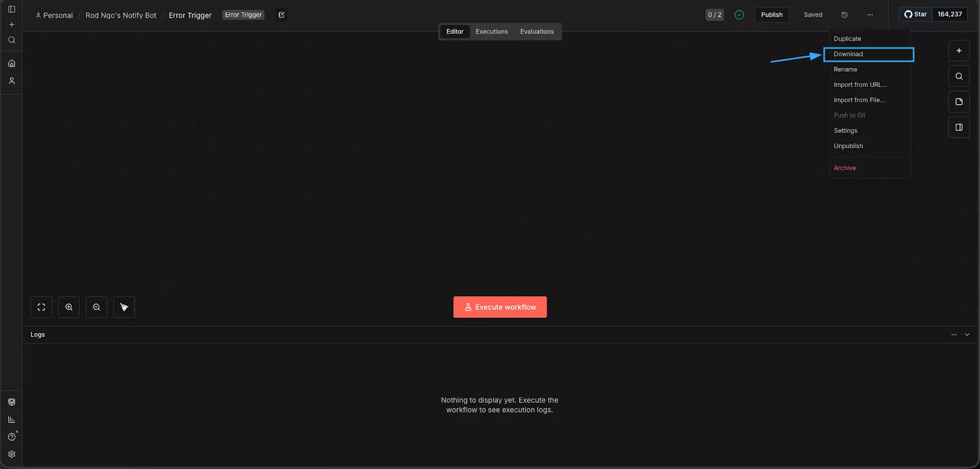Screen dimensions: 980x469
Task: Switch to the Editor tab
Action: click(455, 32)
